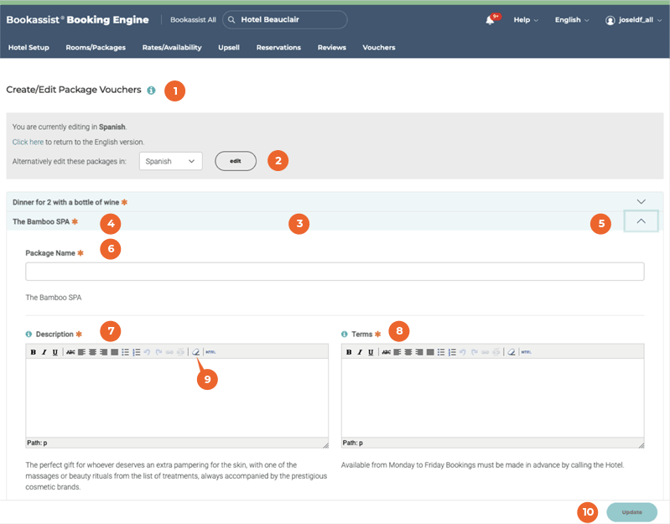Click the notifications bell icon
670x524 pixels.
point(490,20)
